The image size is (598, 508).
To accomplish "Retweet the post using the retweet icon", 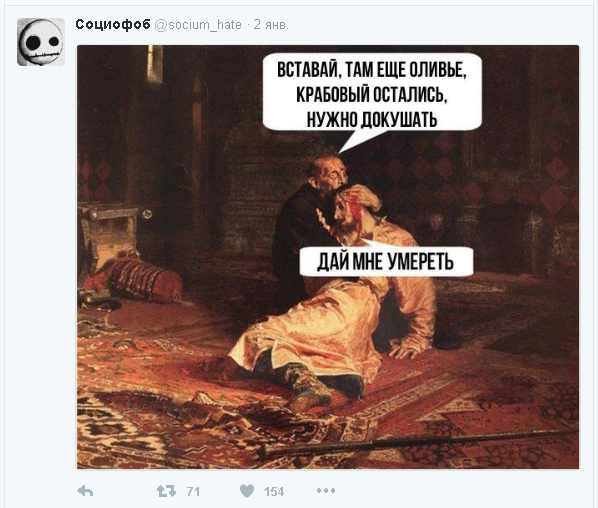I will [x=166, y=491].
